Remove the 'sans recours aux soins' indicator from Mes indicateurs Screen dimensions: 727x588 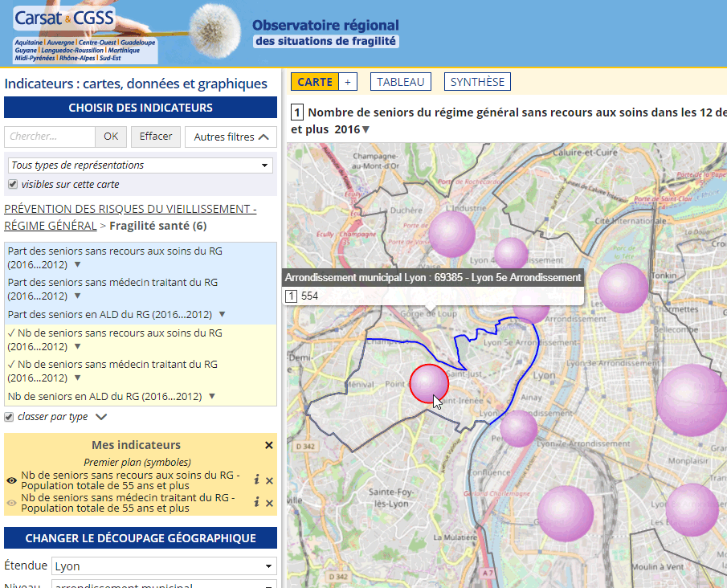coord(269,481)
